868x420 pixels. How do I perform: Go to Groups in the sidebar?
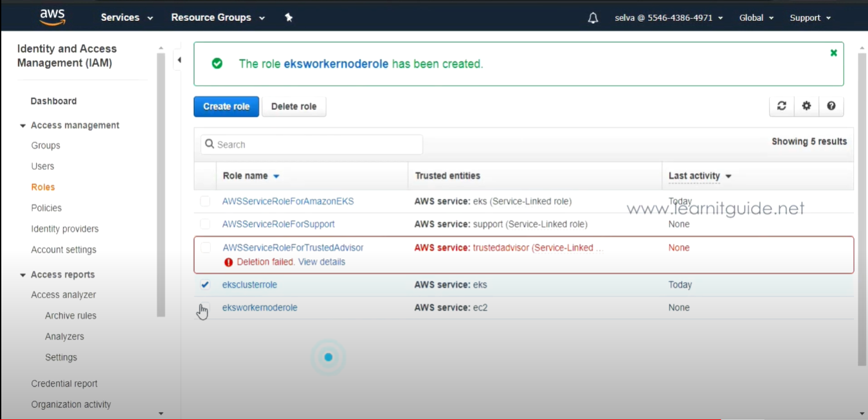pyautogui.click(x=46, y=145)
